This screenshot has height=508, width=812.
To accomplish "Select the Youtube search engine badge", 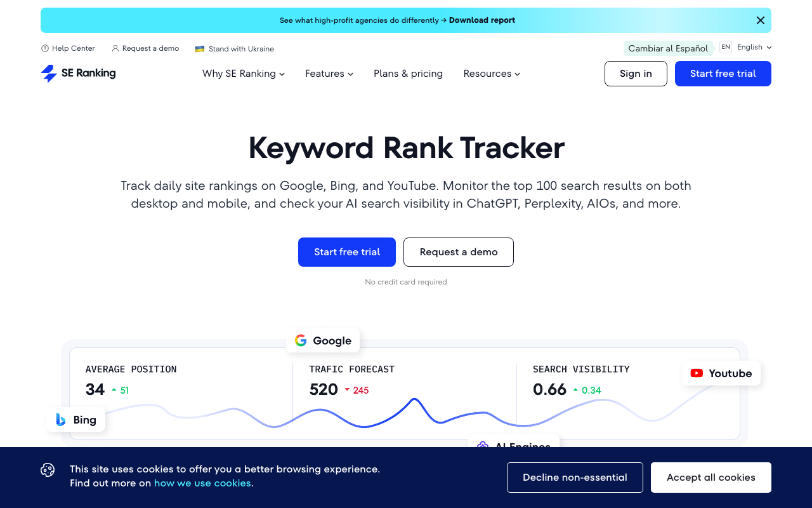I will pyautogui.click(x=721, y=373).
